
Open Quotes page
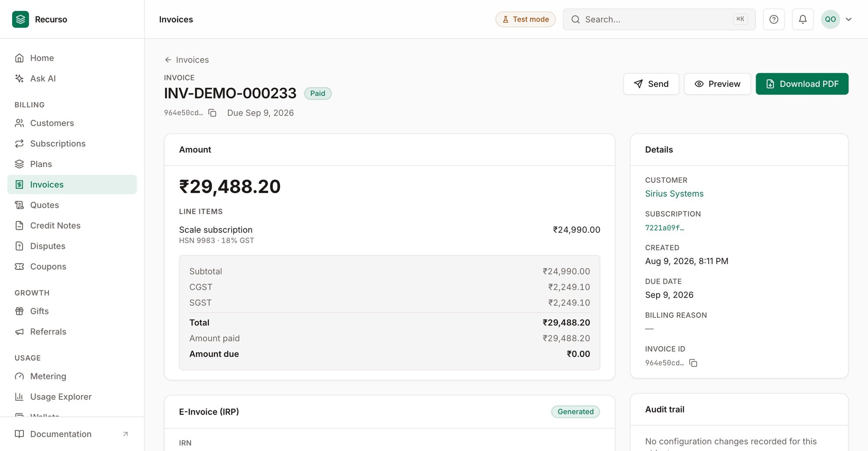(x=72, y=205)
